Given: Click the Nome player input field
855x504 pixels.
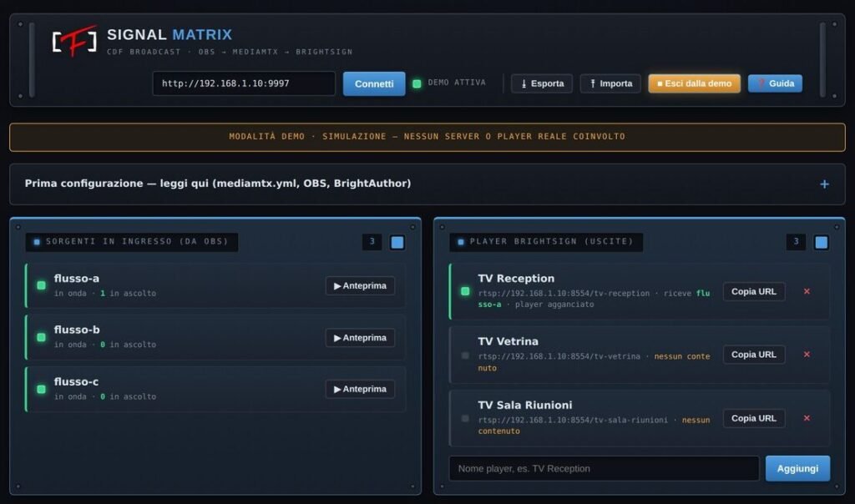Looking at the screenshot, I should [x=604, y=469].
